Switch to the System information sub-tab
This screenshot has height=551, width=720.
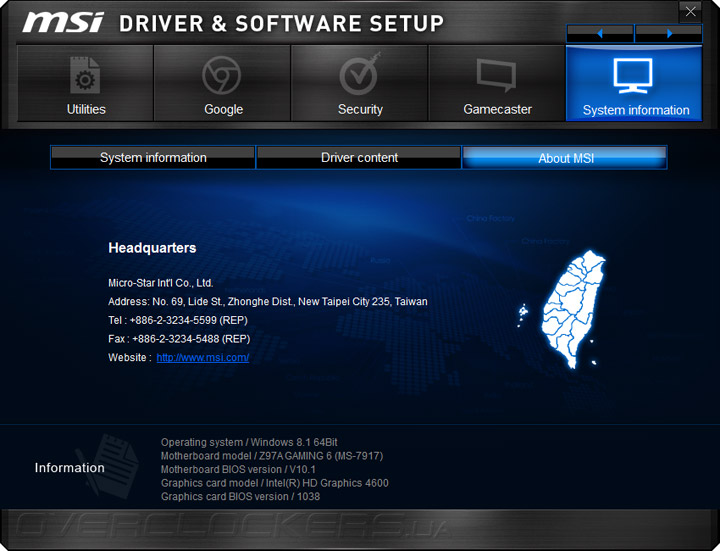[153, 157]
